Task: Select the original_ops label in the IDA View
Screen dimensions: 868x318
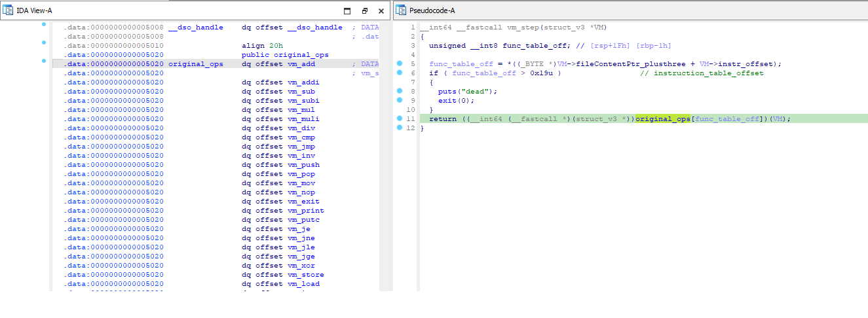Action: pos(196,64)
